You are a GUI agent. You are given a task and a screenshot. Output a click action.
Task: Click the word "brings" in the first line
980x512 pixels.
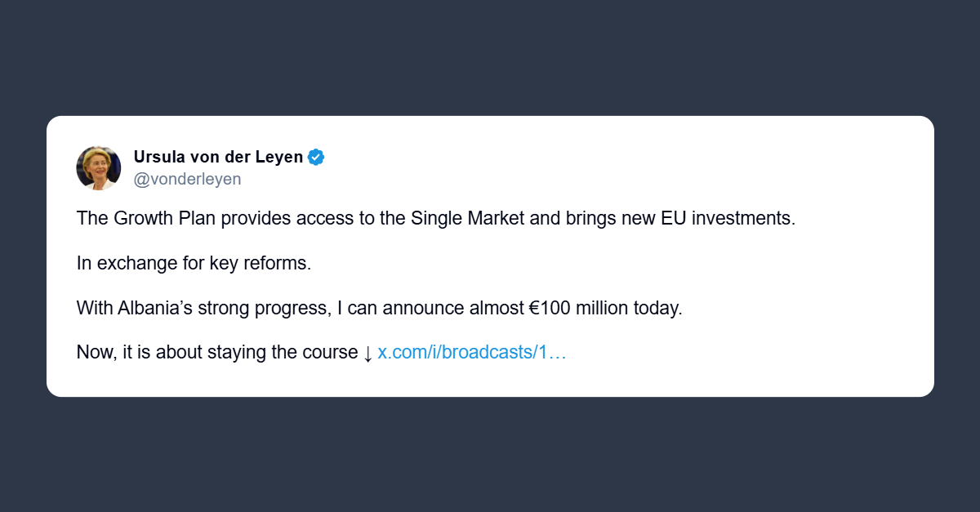pos(589,219)
